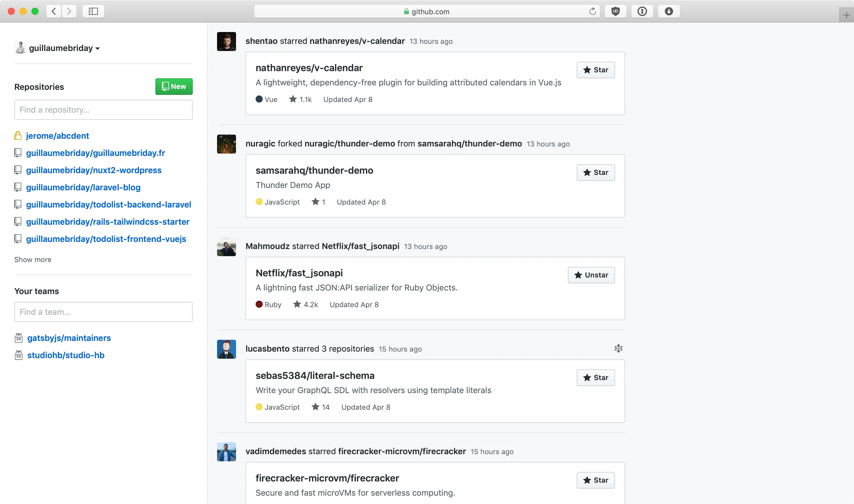Click the repo icon beside laravel-blog
Screen dimensions: 854x504
point(18,187)
